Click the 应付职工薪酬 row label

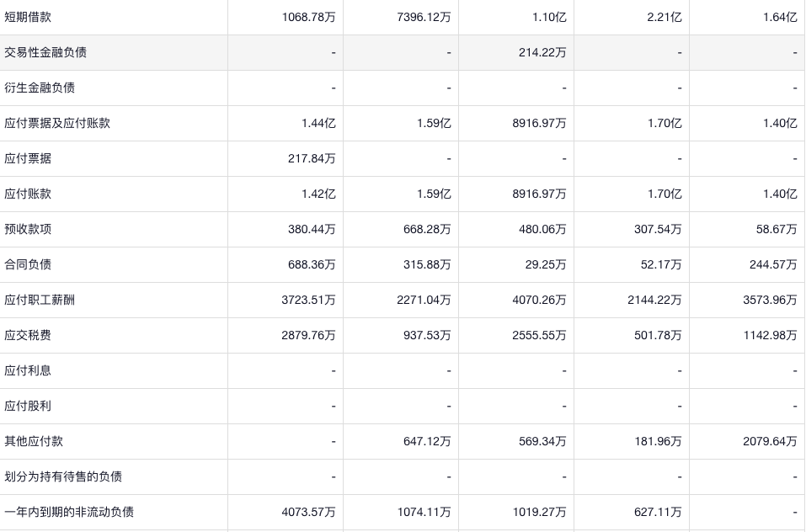click(x=40, y=300)
